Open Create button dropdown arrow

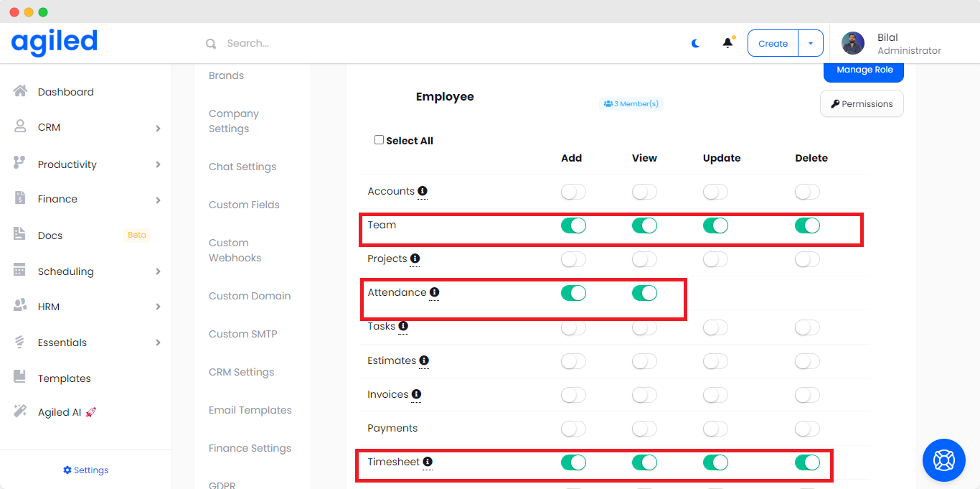tap(810, 43)
